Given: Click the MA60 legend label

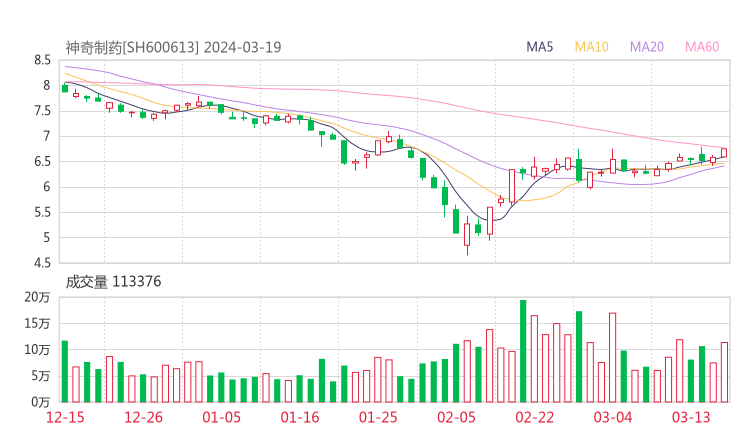Looking at the screenshot, I should 702,47.
